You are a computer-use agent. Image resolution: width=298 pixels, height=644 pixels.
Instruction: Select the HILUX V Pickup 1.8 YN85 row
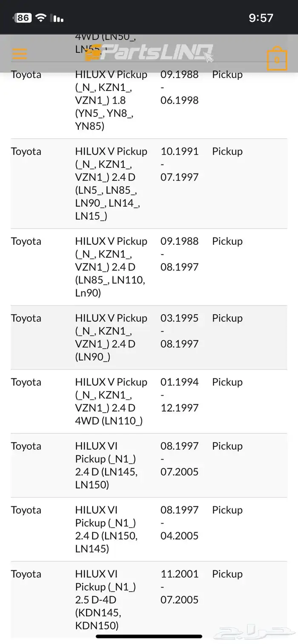149,100
